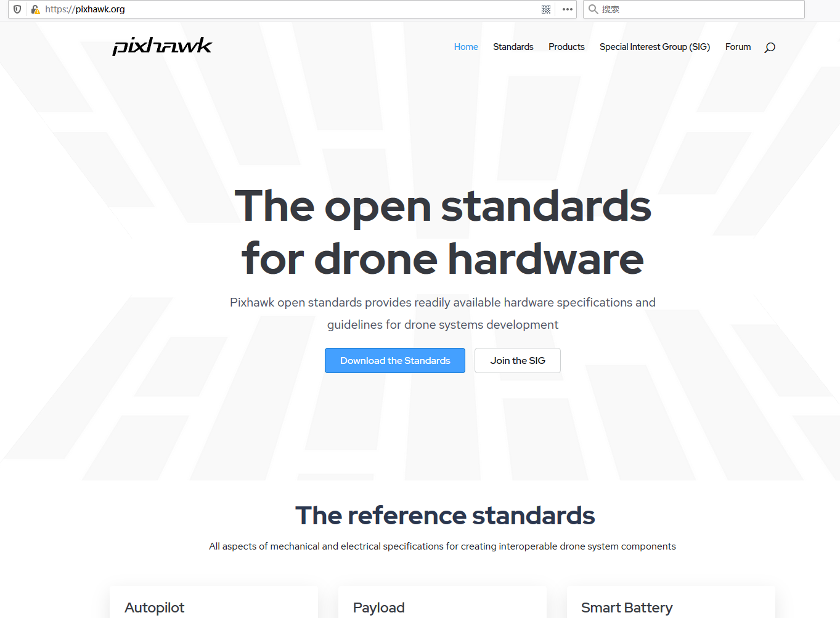
Task: Open Special Interest Group (SIG) menu
Action: [654, 47]
